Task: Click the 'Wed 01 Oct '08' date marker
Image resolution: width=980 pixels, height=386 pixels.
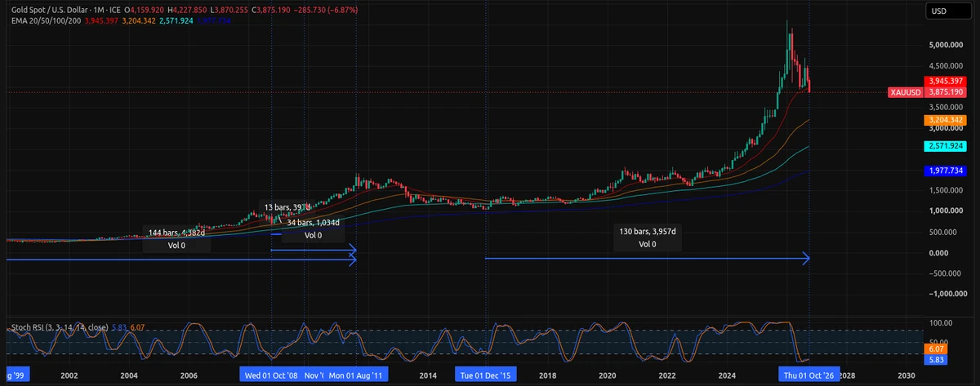Action: click(271, 375)
